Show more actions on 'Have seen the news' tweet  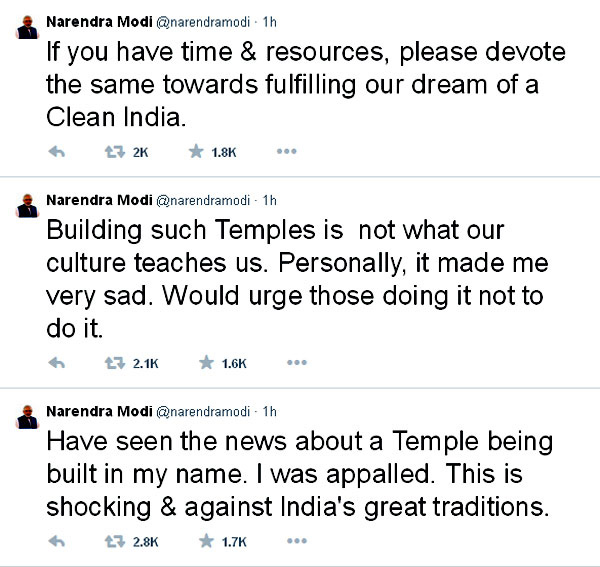296,543
